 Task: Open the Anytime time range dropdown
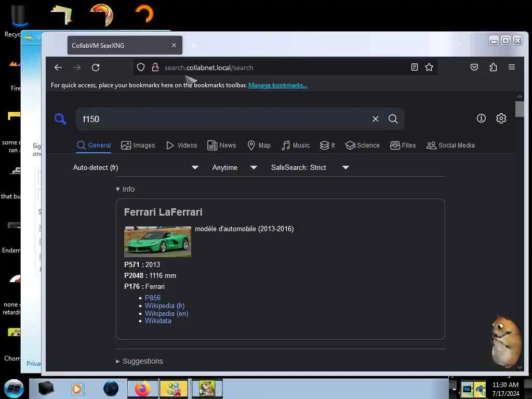234,167
